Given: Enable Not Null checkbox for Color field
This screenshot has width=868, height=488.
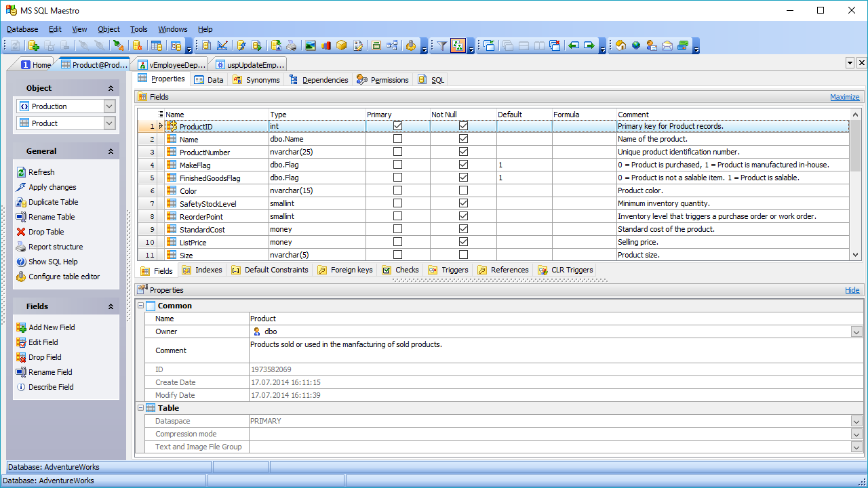Looking at the screenshot, I should (463, 190).
